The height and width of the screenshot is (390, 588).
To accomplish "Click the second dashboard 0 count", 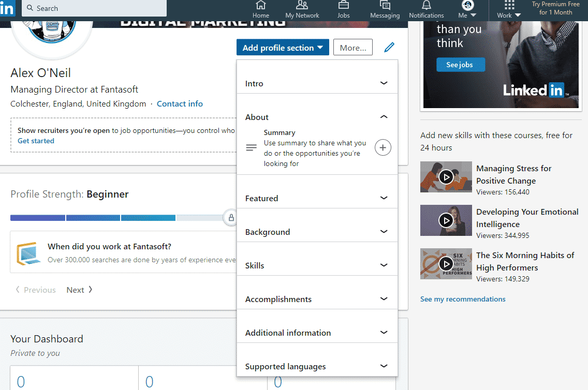I will pos(149,382).
